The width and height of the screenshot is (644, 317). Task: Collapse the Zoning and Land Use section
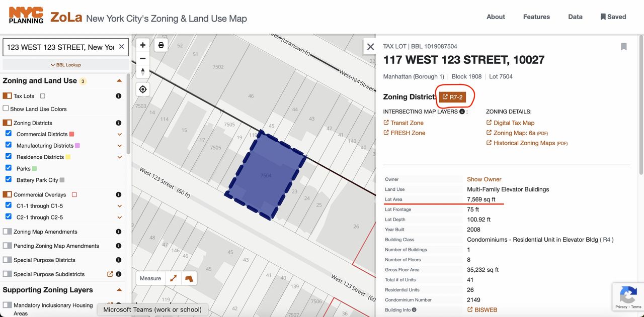119,81
